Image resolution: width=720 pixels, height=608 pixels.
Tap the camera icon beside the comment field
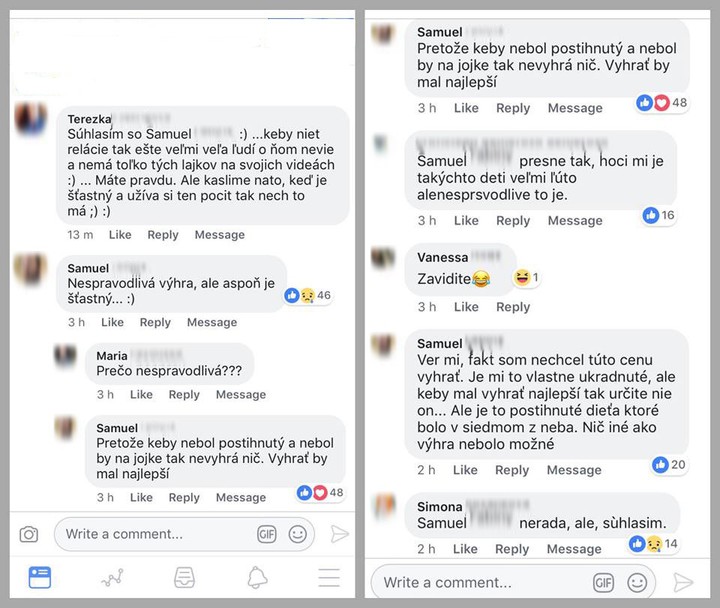tap(29, 534)
